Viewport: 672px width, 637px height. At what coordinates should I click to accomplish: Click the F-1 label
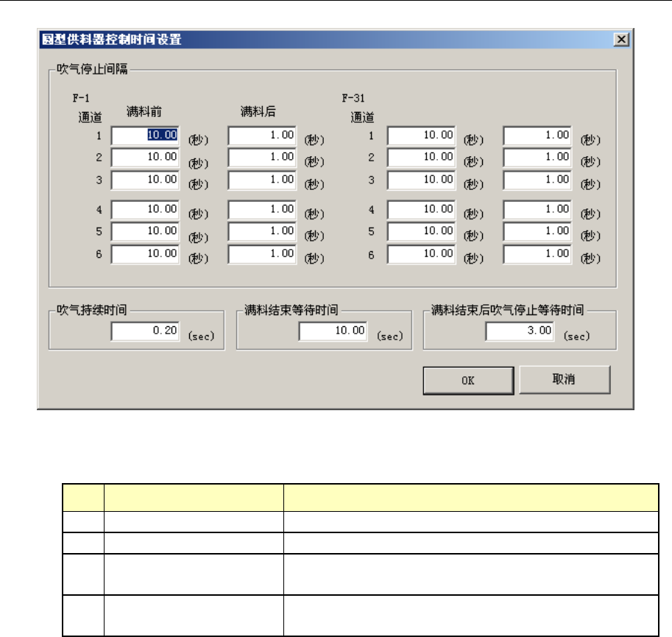click(81, 98)
